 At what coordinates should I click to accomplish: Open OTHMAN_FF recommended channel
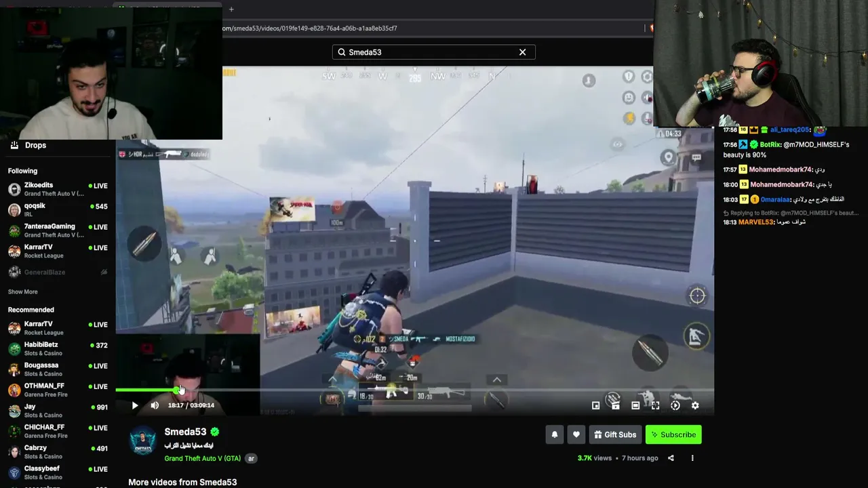pyautogui.click(x=58, y=390)
